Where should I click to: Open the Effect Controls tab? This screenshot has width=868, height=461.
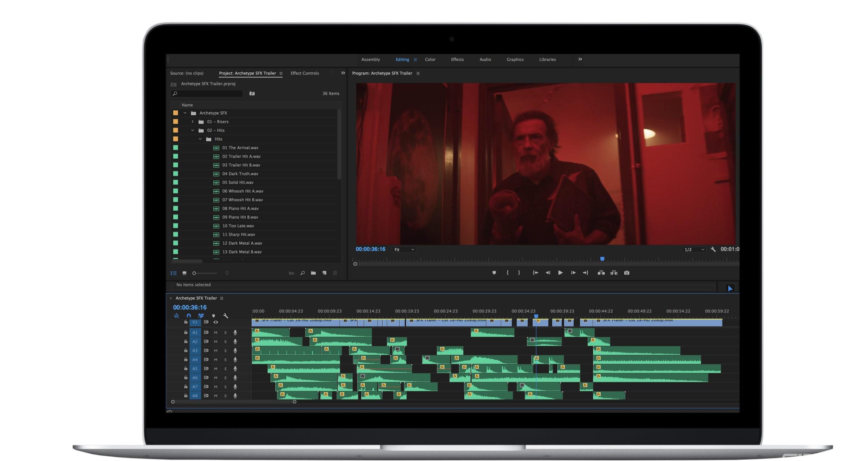coord(305,73)
